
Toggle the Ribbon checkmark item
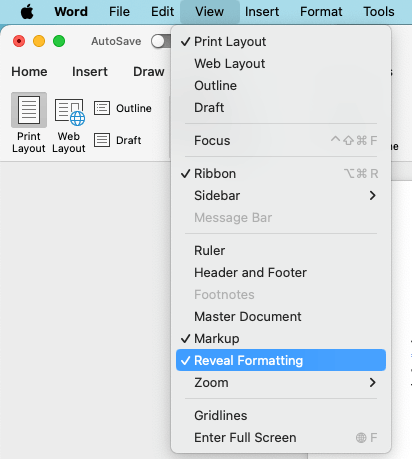281,173
